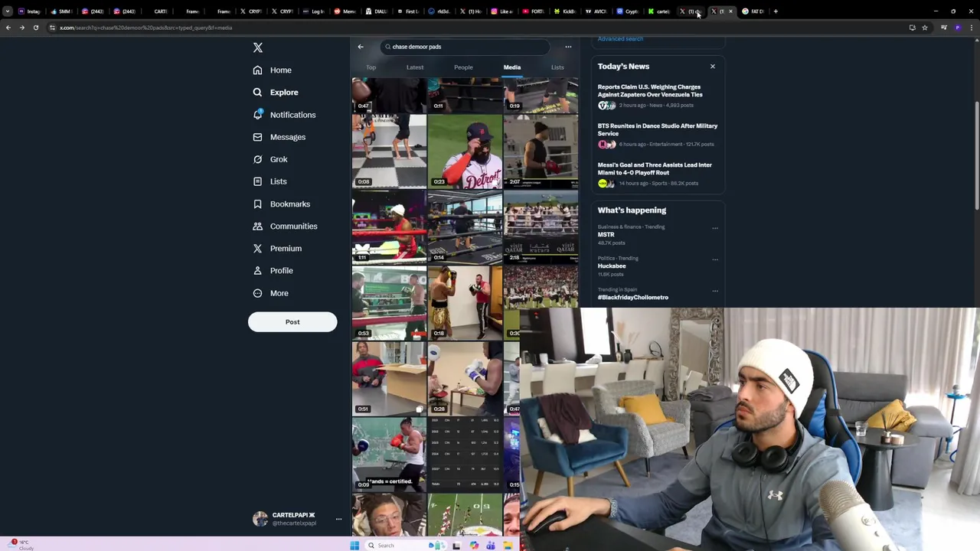Click the browser forward button
Screen dimensions: 980x551
[x=21, y=28]
